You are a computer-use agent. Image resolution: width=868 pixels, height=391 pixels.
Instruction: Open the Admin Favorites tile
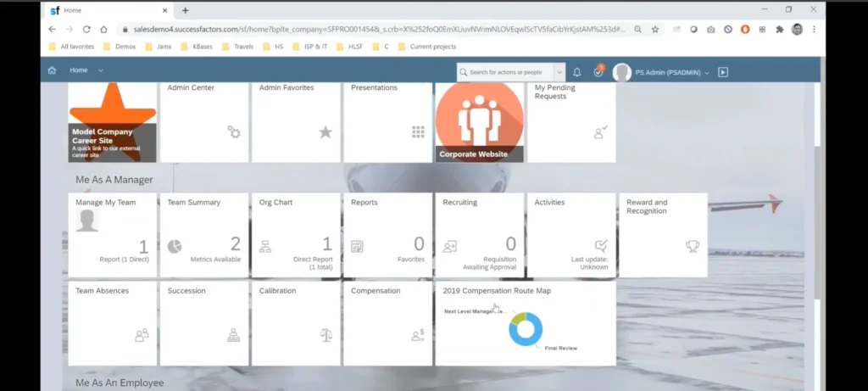point(296,122)
